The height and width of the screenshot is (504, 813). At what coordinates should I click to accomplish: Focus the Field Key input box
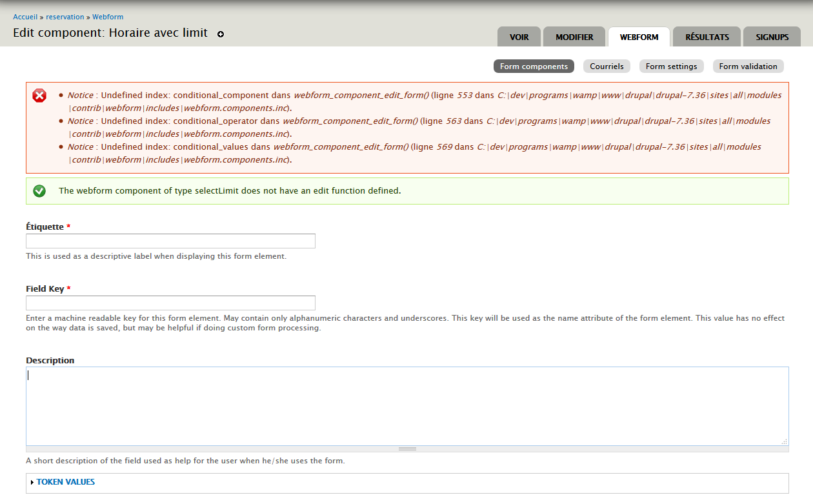point(170,303)
